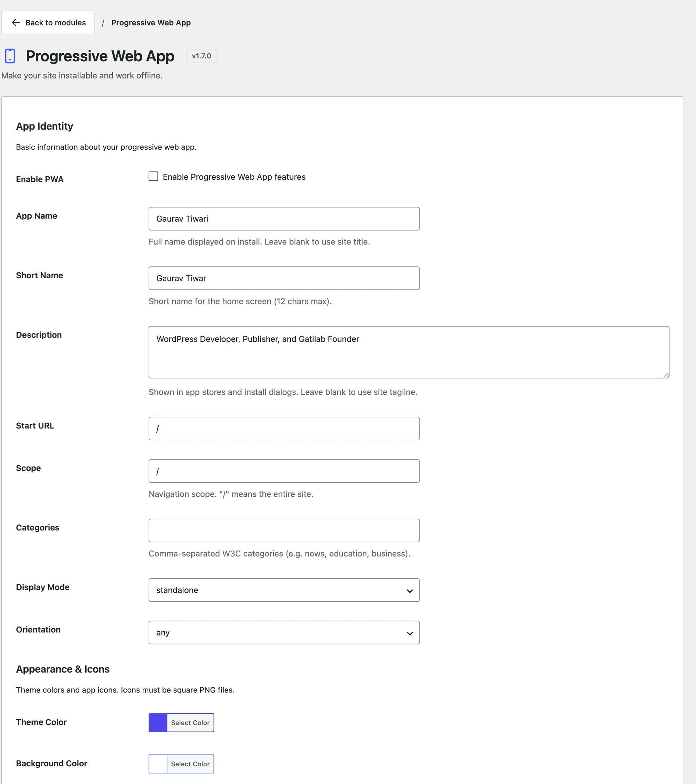Click the Progressive Web App page title
Viewport: 696px width, 784px height.
[x=100, y=56]
